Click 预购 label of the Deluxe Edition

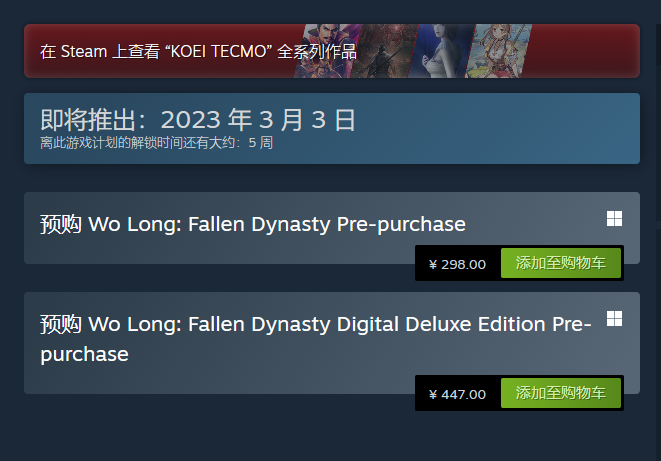61,325
